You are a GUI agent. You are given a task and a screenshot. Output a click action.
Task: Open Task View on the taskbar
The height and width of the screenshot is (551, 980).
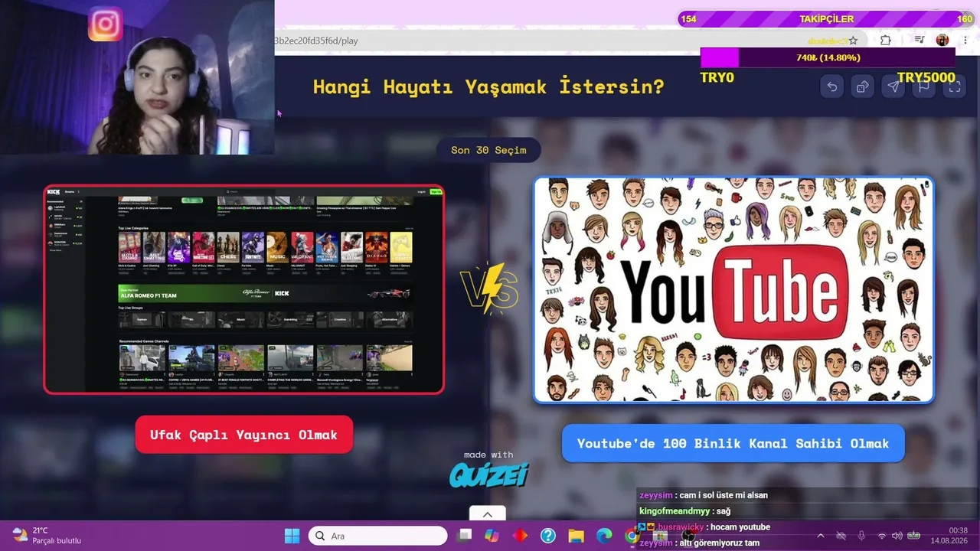point(465,536)
